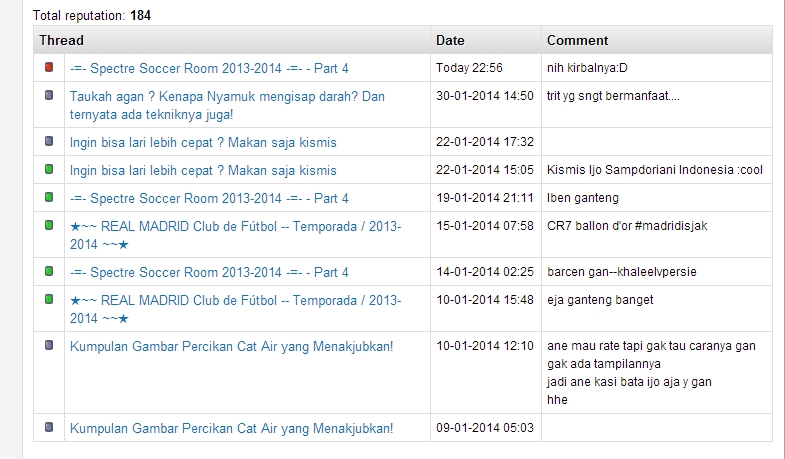Click gray icon for row dated 09-01-2014 05:03
The width and height of the screenshot is (785, 459).
click(x=49, y=428)
